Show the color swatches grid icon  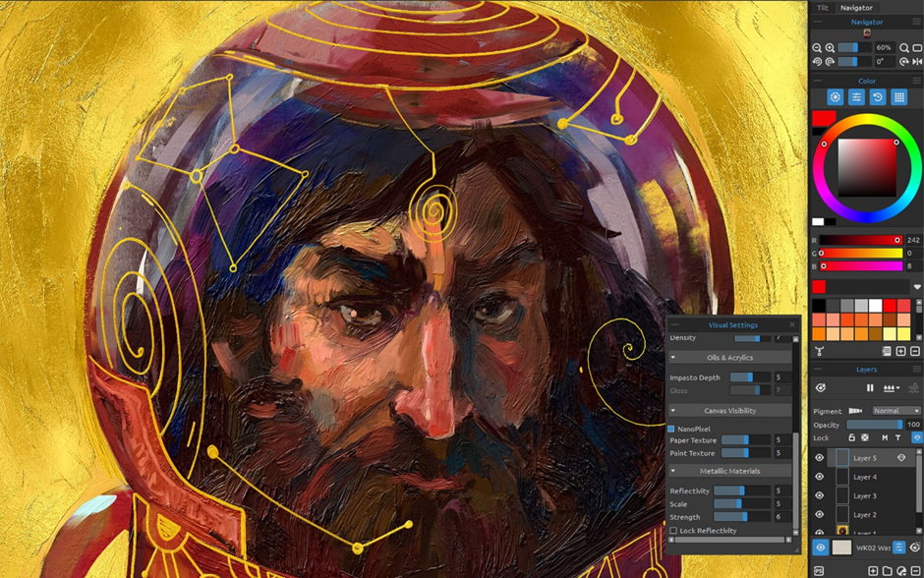point(898,97)
